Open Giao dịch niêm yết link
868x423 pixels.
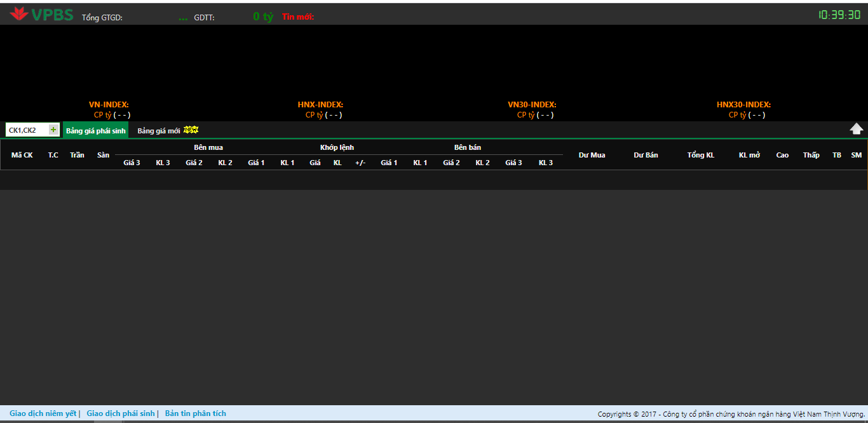pos(43,413)
